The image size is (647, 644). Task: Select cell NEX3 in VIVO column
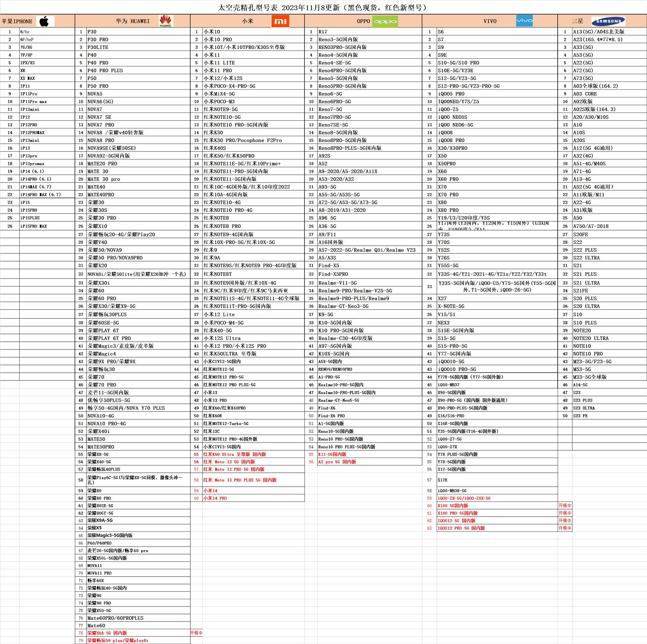(497, 323)
